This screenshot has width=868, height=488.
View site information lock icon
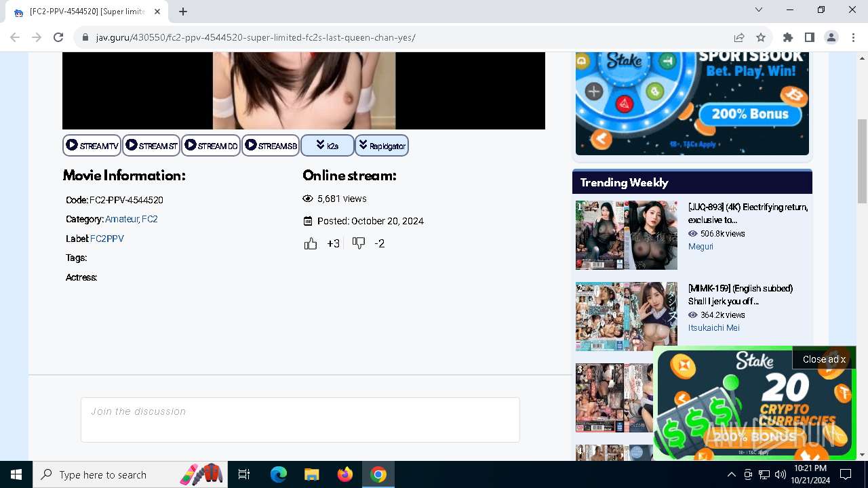click(x=85, y=37)
